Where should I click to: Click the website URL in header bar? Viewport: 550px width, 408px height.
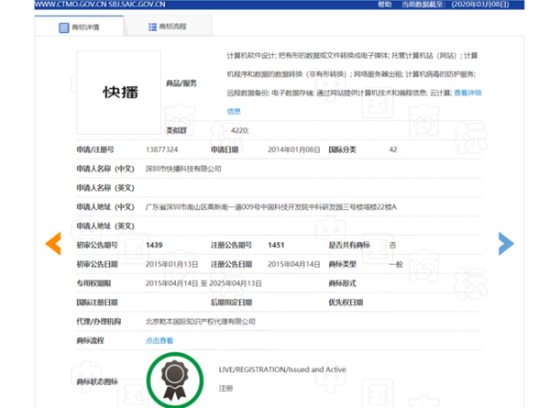coord(100,5)
